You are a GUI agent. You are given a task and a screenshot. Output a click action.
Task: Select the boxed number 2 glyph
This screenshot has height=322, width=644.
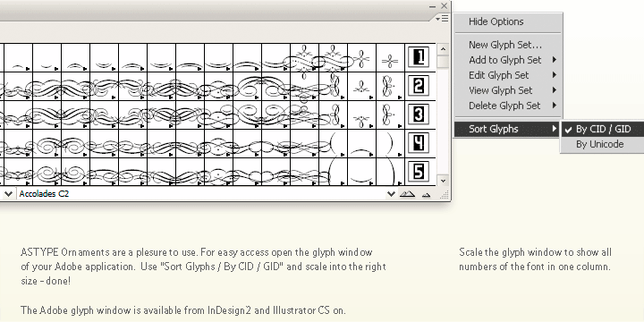coord(419,86)
